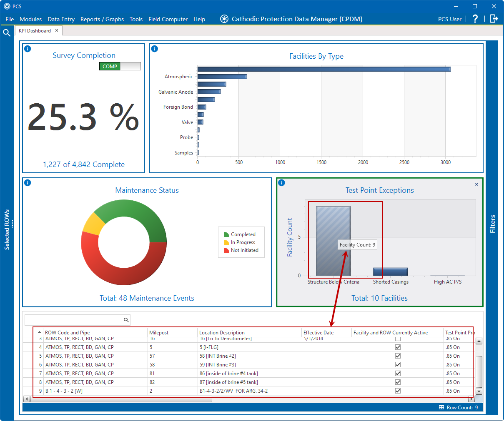Open the Field Computer menu
This screenshot has width=504, height=421.
168,19
